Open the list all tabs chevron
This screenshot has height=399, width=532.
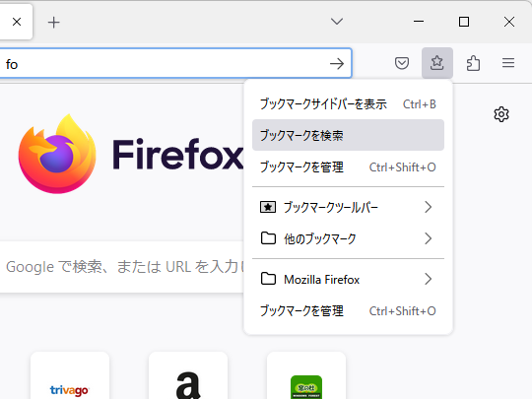click(337, 22)
